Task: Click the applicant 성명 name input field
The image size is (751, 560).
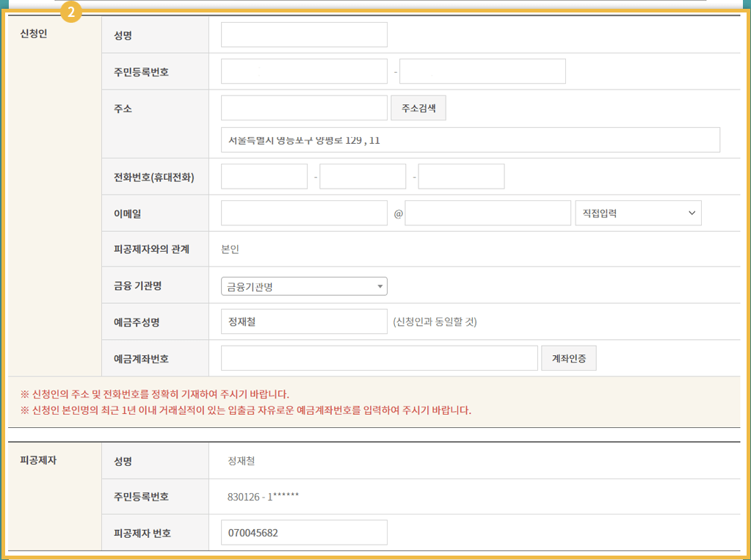Action: coord(304,34)
